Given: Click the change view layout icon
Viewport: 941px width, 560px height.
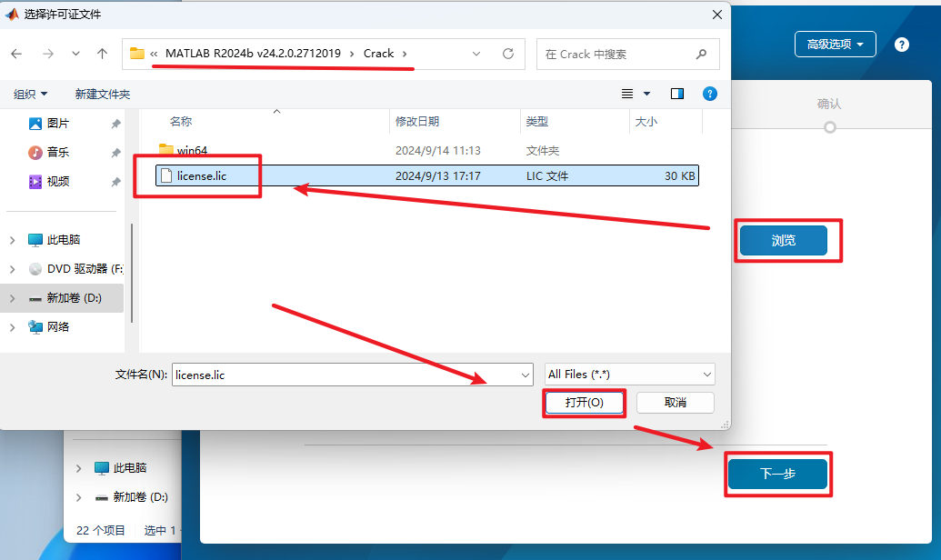Looking at the screenshot, I should (x=627, y=94).
